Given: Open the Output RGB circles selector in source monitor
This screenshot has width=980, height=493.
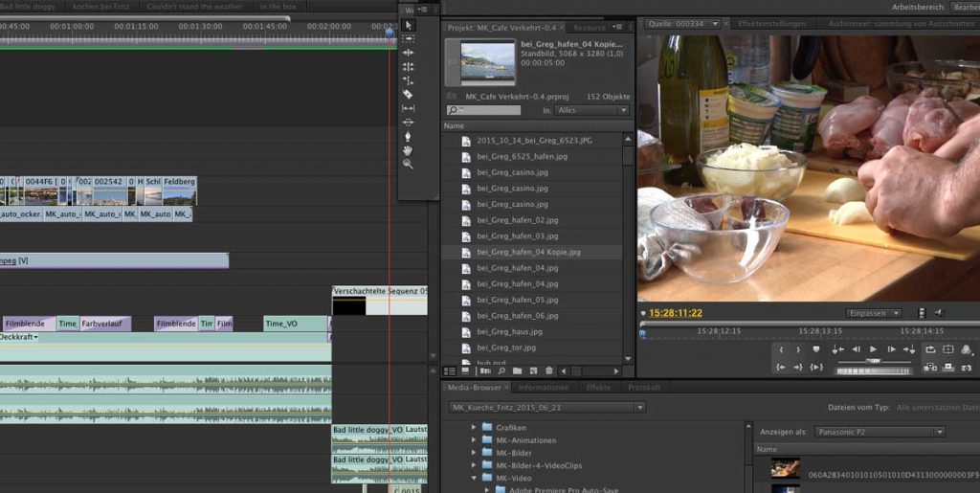Looking at the screenshot, I should (967, 350).
